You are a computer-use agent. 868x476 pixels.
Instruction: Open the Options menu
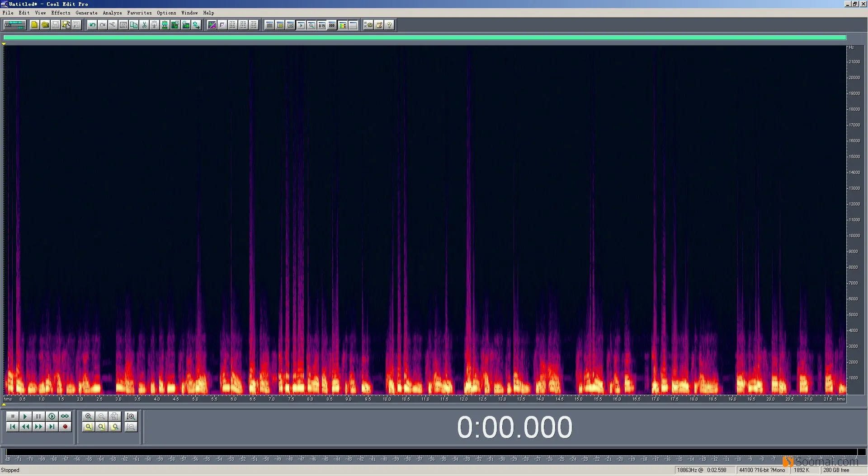coord(166,13)
